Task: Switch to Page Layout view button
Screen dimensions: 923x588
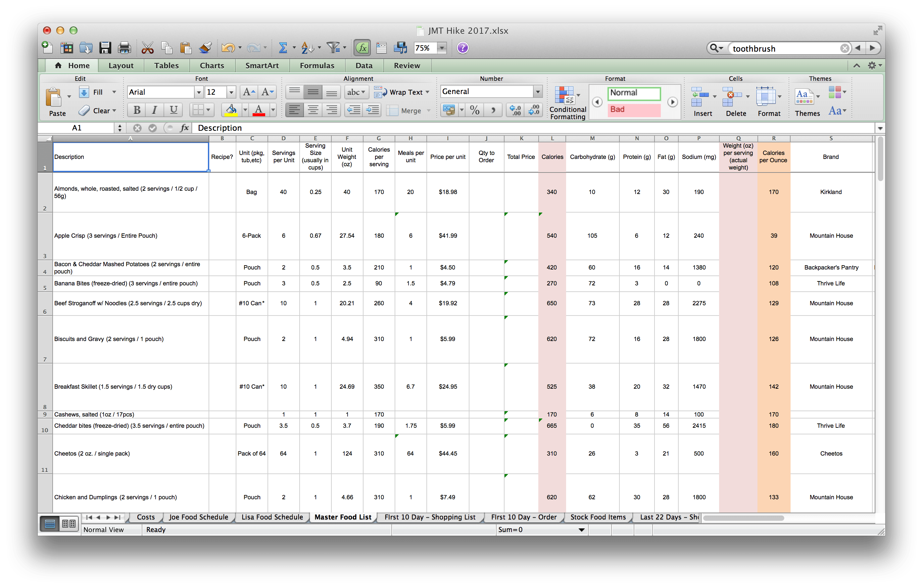Action: click(x=69, y=523)
